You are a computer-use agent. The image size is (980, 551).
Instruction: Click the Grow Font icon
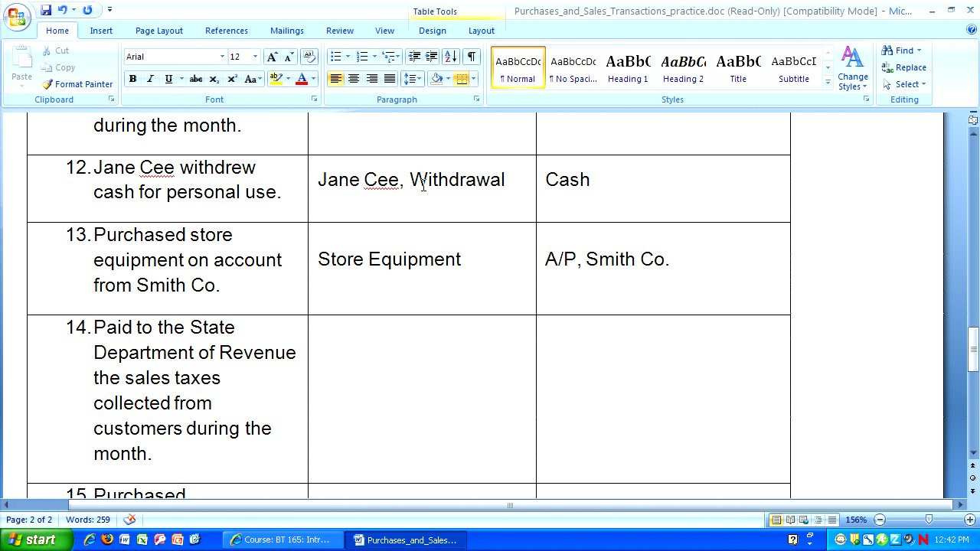coord(272,57)
